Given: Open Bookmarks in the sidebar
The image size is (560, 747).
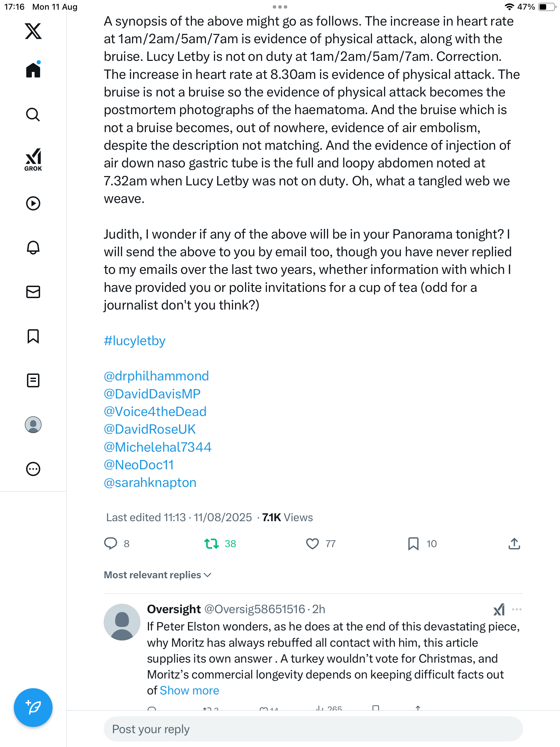Looking at the screenshot, I should [33, 336].
